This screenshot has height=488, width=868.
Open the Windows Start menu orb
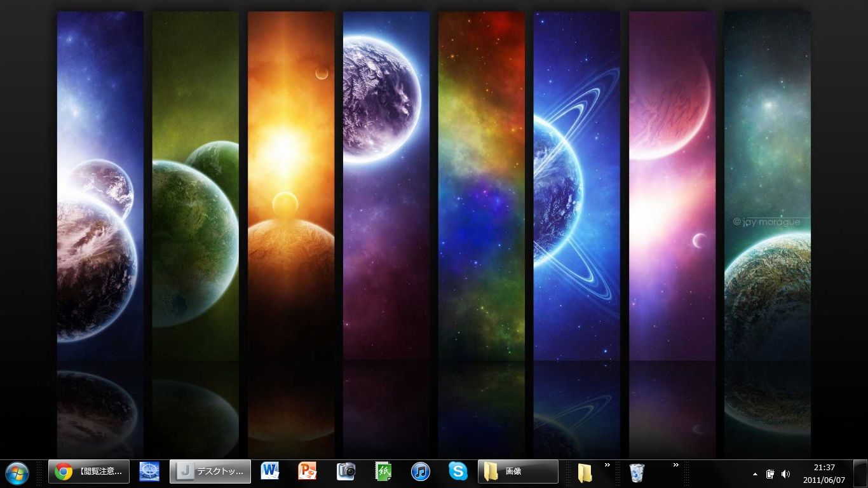[17, 472]
